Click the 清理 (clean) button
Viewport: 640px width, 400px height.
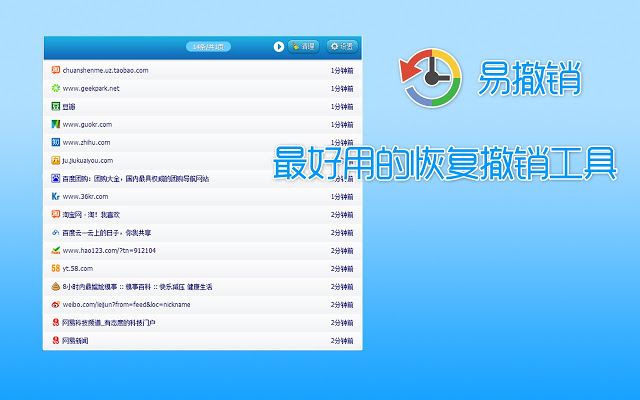click(304, 46)
